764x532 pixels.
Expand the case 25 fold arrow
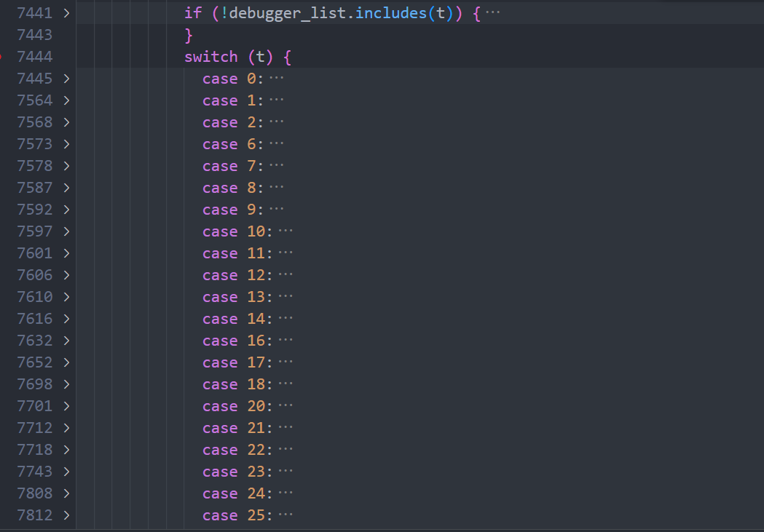(66, 515)
